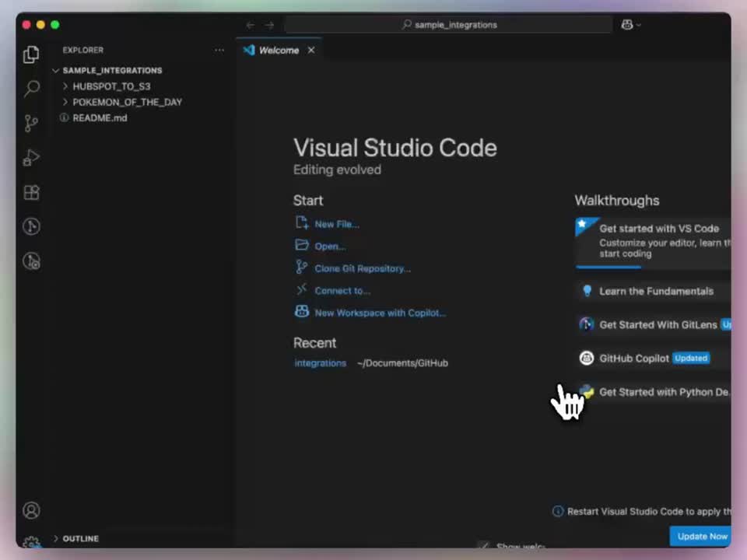Image resolution: width=747 pixels, height=560 pixels.
Task: Open the Accounts icon in activity bar
Action: [x=31, y=510]
